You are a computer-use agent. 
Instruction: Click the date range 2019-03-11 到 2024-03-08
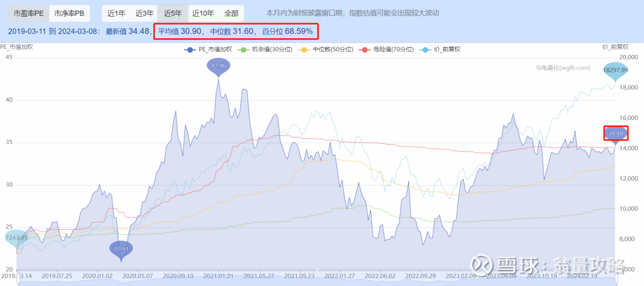pyautogui.click(x=54, y=31)
